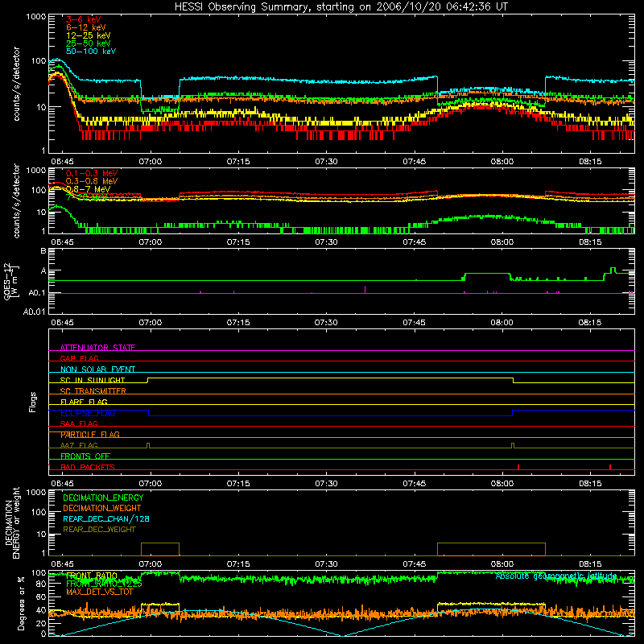Viewport: 644px width, 644px height.
Task: Click the flag pulse near 07:00 below PARTICLE_FLAG
Action: 148,445
